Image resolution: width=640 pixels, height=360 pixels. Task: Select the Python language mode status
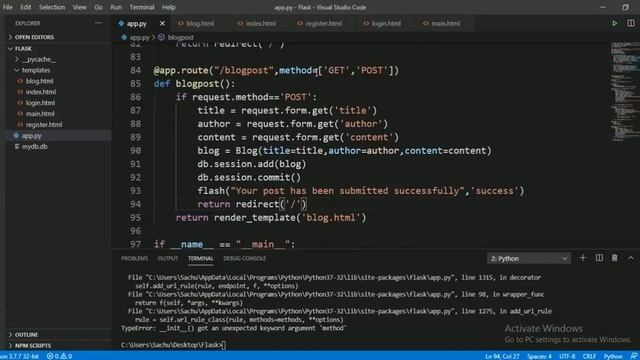[x=613, y=356]
